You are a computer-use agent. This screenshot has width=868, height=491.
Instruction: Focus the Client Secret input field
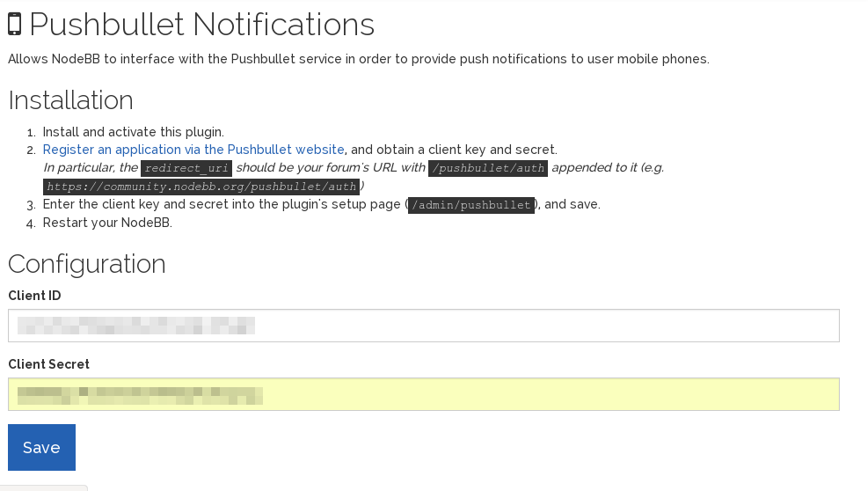click(x=424, y=394)
